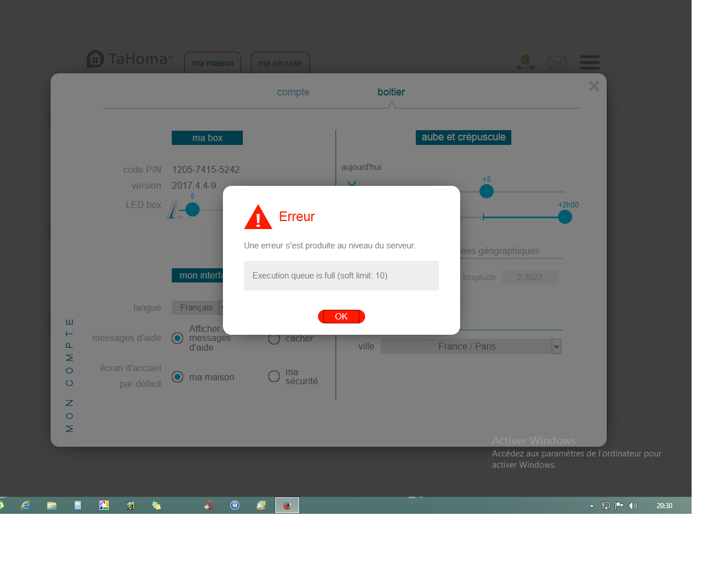Screen dimensions: 728x582
Task: Show hidden system tray icons arrow
Action: pyautogui.click(x=591, y=506)
